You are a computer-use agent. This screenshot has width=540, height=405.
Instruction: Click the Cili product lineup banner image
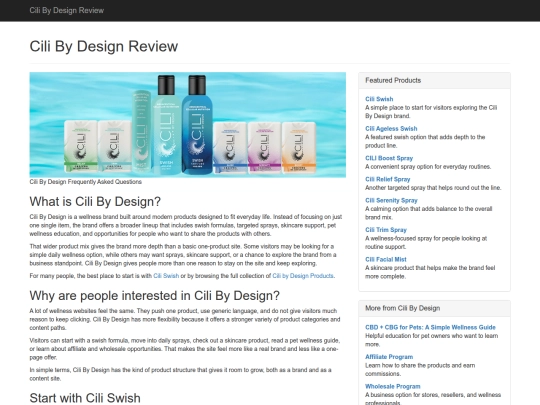tap(188, 125)
